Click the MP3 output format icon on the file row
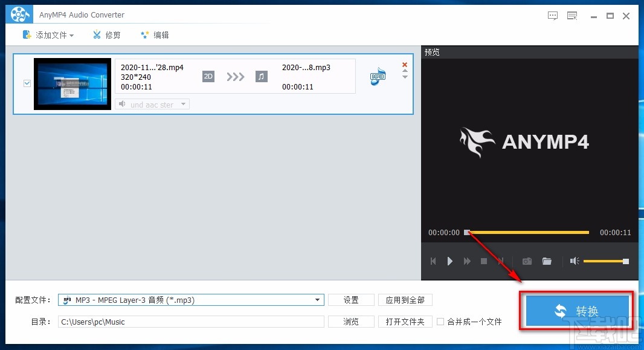 tap(377, 77)
